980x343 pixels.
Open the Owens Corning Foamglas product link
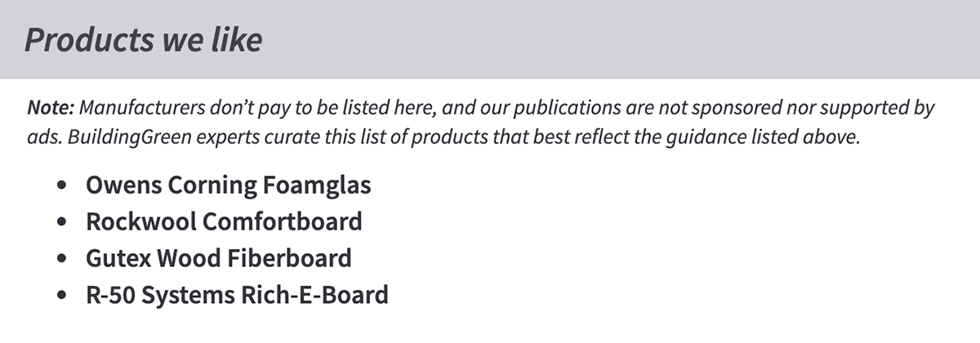click(x=228, y=185)
